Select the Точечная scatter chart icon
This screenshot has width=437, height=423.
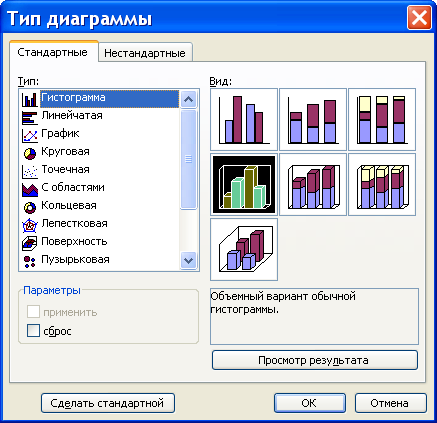30,171
